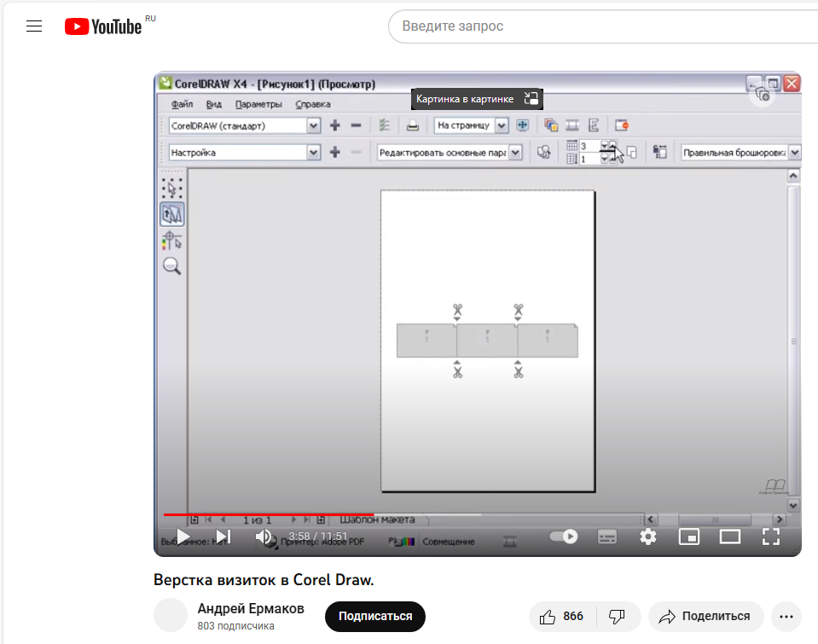Add print style with upper plus icon

point(335,125)
